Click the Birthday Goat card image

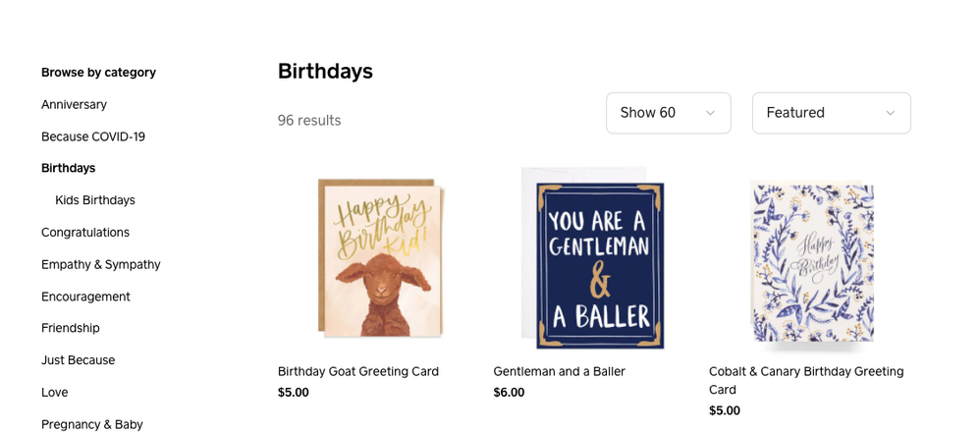(380, 259)
